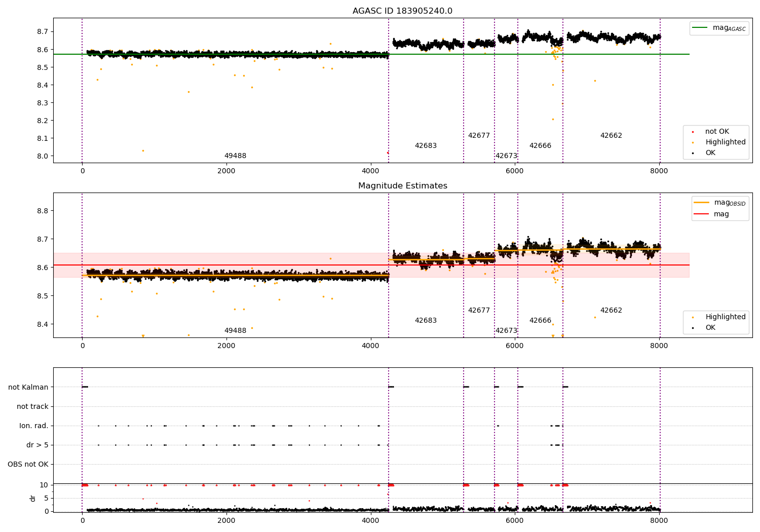The height and width of the screenshot is (532, 760).
Task: Click the 'OBS not OK' axis label
Action: click(28, 465)
